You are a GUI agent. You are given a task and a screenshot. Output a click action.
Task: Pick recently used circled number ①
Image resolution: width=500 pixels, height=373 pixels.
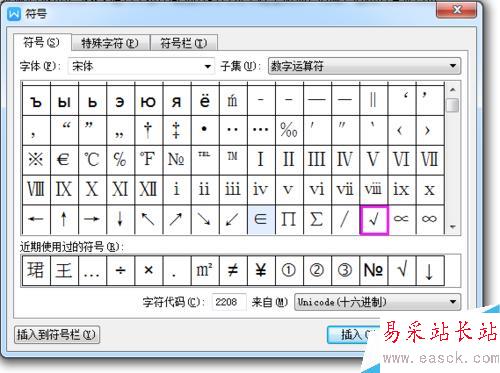coord(289,271)
